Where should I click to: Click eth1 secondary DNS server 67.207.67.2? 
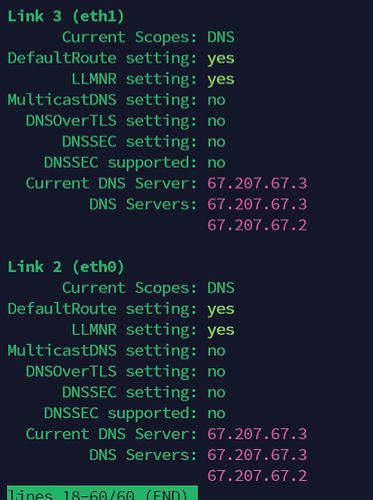pyautogui.click(x=257, y=225)
